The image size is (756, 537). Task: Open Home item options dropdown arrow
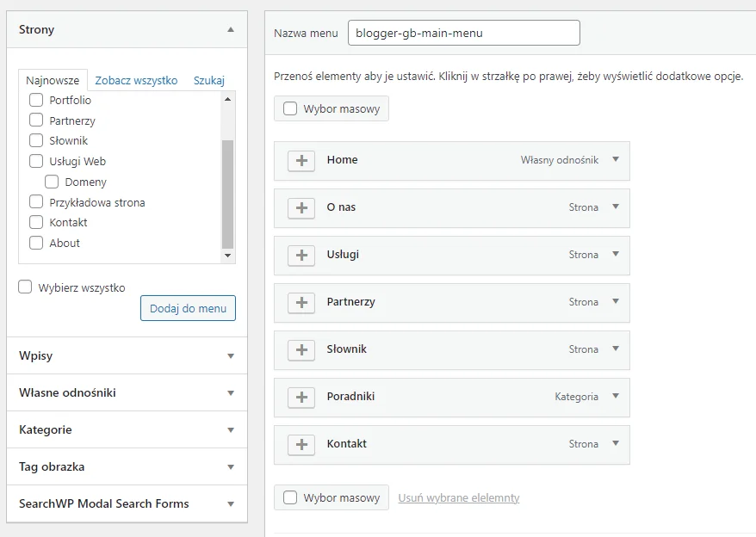pyautogui.click(x=616, y=159)
